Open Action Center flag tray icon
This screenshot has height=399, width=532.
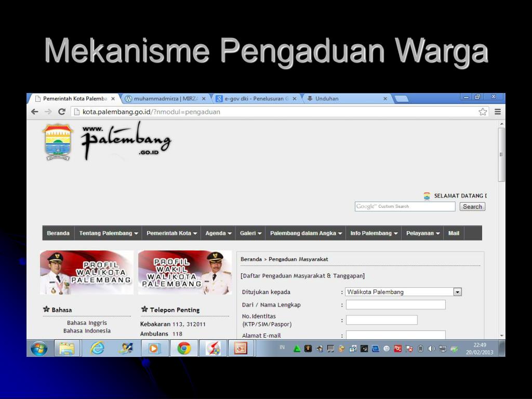[409, 349]
